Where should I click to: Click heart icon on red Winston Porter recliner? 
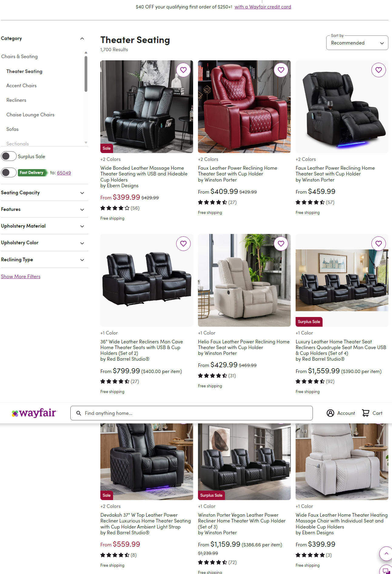coord(281,70)
